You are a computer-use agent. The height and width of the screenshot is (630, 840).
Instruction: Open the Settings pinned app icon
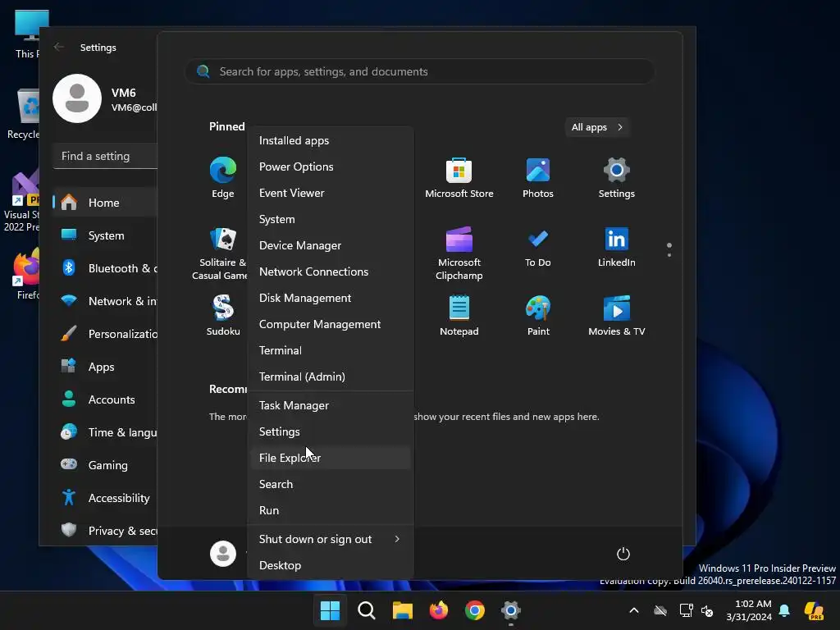[x=617, y=178]
